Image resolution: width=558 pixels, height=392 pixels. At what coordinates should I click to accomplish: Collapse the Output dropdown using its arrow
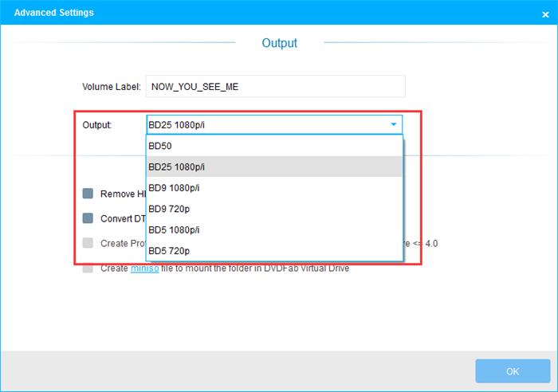point(393,125)
